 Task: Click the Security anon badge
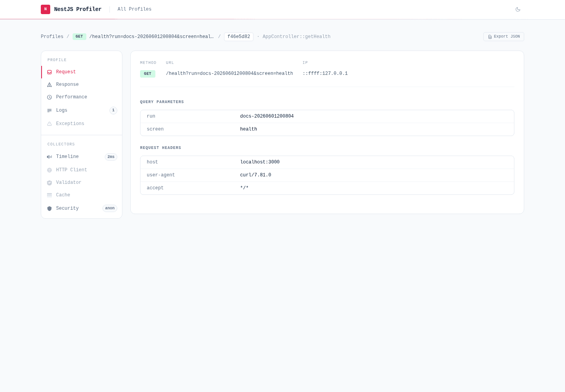pyautogui.click(x=110, y=209)
